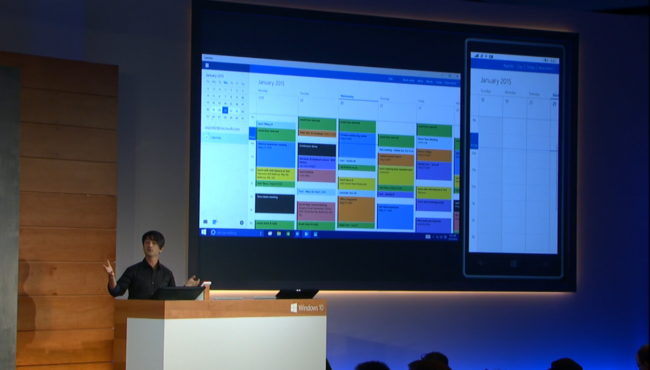
Task: Click January 2015 heading on the phone
Action: [x=496, y=81]
